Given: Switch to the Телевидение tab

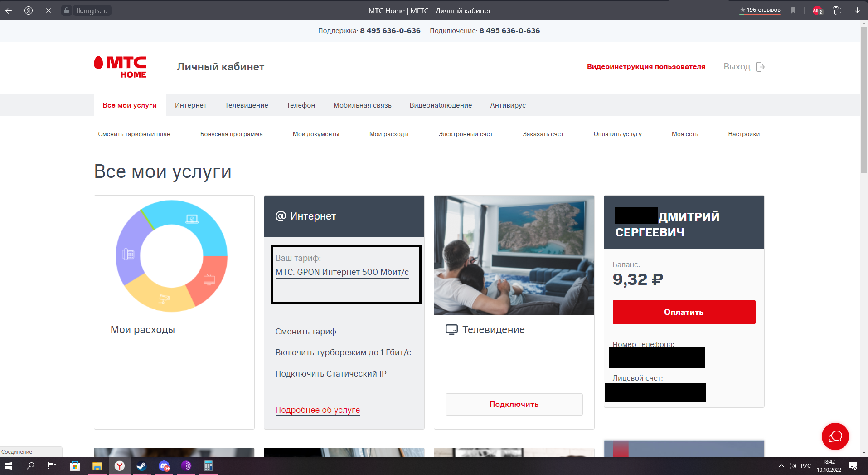Looking at the screenshot, I should (x=247, y=105).
